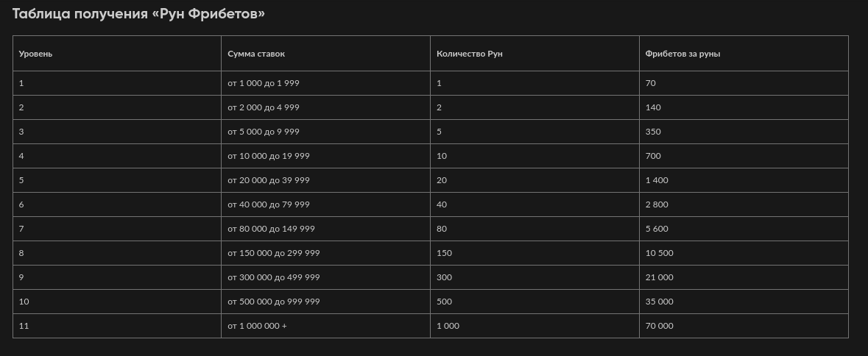The width and height of the screenshot is (868, 356).
Task: Click the «2 800» freebets cell
Action: click(657, 204)
